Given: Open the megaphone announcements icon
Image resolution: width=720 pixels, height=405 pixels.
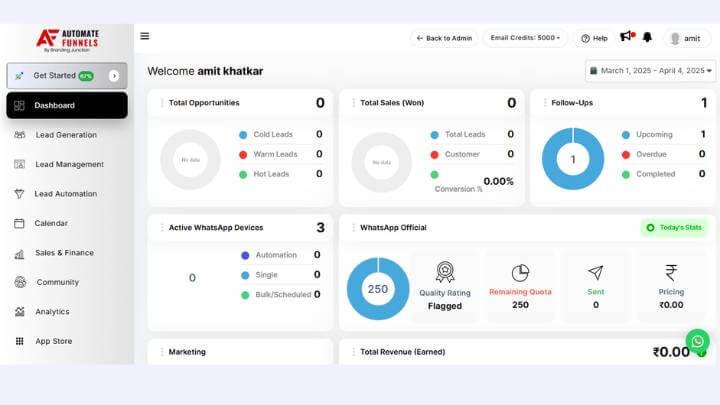Looking at the screenshot, I should [627, 37].
